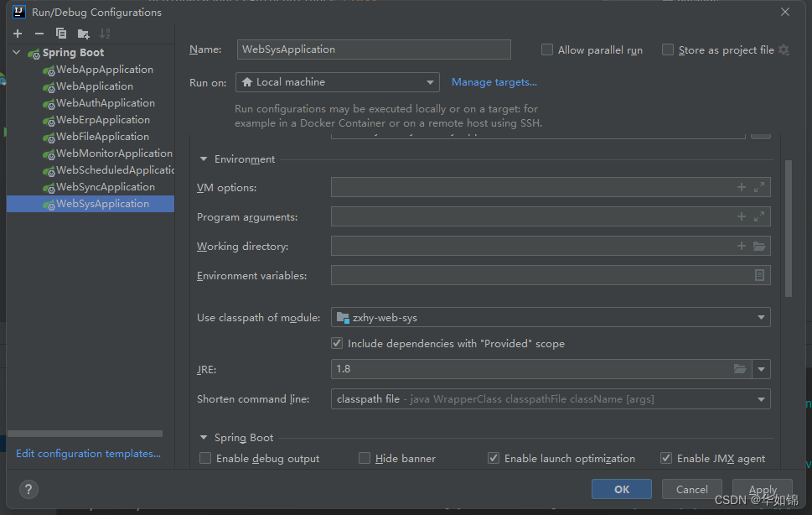Viewport: 812px width, 515px height.
Task: Collapse the Spring Boot options section
Action: 204,437
